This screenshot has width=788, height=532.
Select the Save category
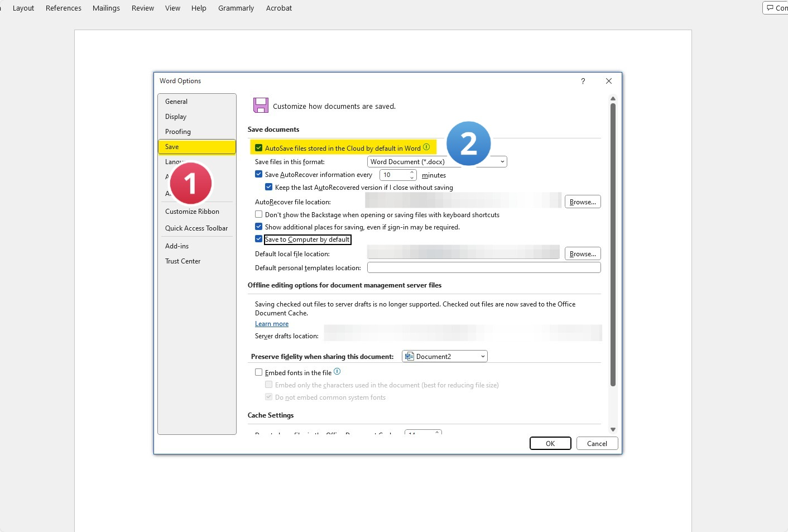tap(197, 147)
